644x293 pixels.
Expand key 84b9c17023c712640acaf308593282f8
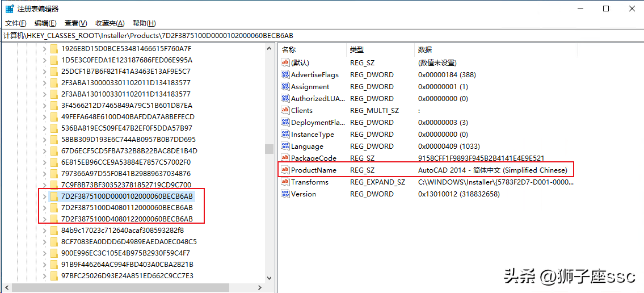tap(45, 230)
